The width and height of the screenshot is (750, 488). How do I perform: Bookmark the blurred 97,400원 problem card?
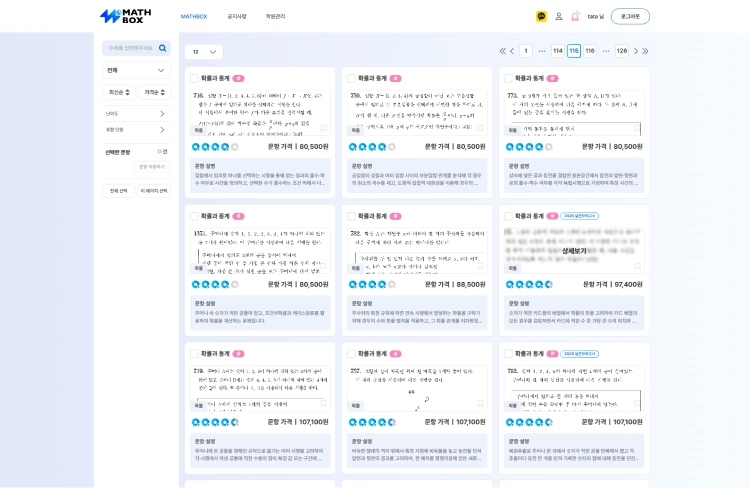pos(637,266)
